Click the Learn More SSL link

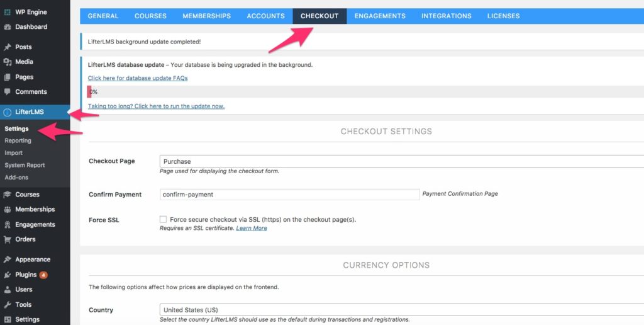tap(252, 228)
